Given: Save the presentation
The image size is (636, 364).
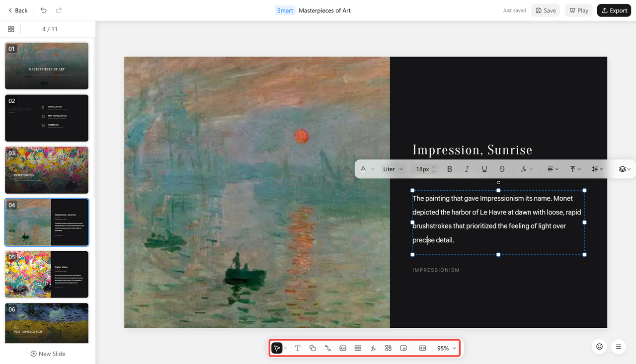Looking at the screenshot, I should click(546, 10).
